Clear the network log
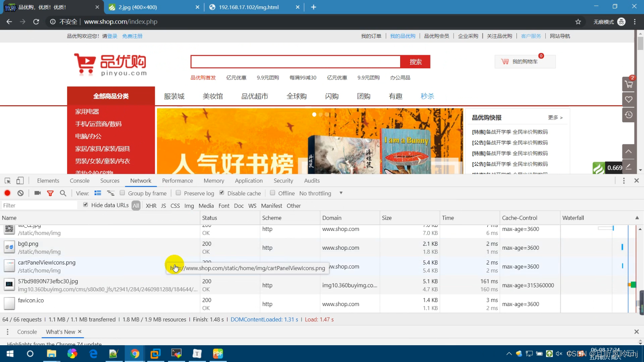Viewport: 644px width, 362px height. 20,193
